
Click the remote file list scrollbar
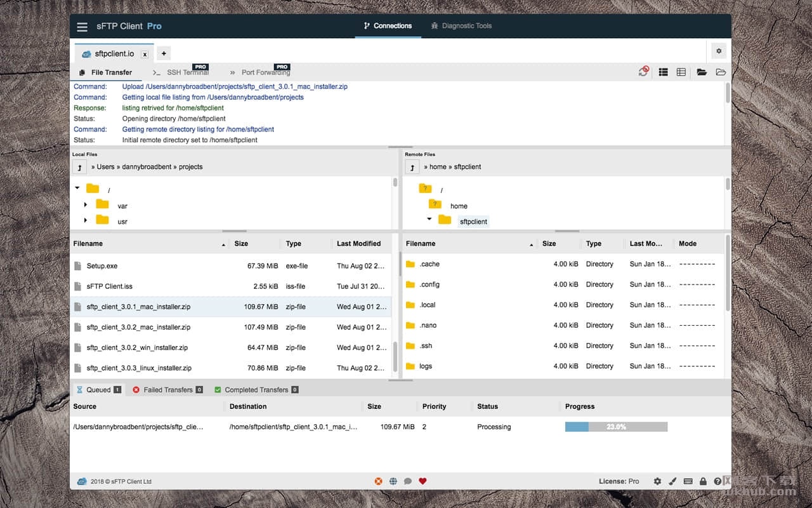[727, 273]
